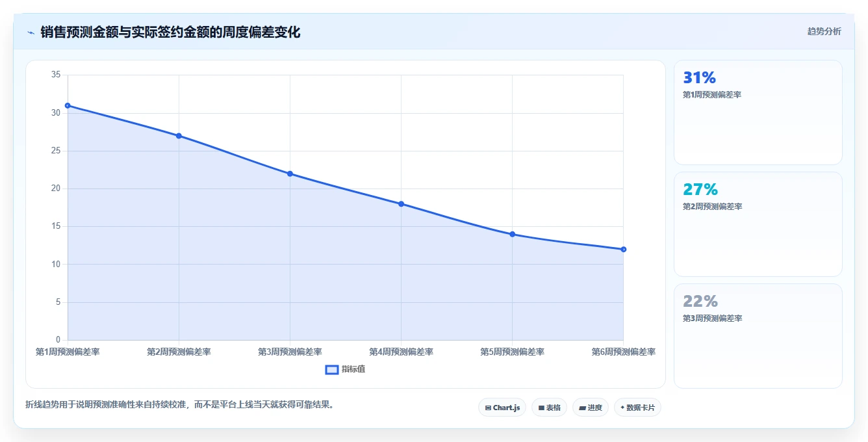868x442 pixels.
Task: Click the 第1周预测偏差率 x-axis label
Action: [x=68, y=352]
